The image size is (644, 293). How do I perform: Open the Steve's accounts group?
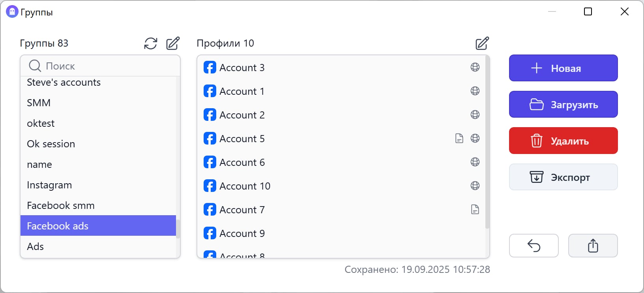(64, 83)
